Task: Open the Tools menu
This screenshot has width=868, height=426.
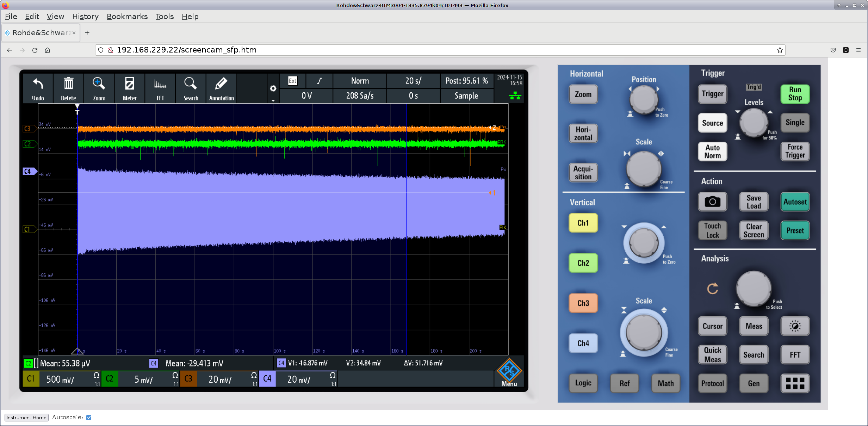Action: click(x=165, y=17)
